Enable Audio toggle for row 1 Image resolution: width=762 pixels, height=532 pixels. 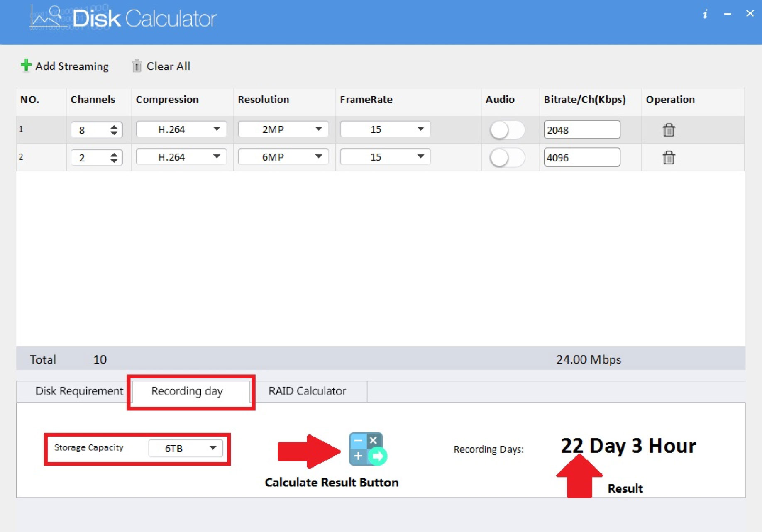pyautogui.click(x=507, y=130)
